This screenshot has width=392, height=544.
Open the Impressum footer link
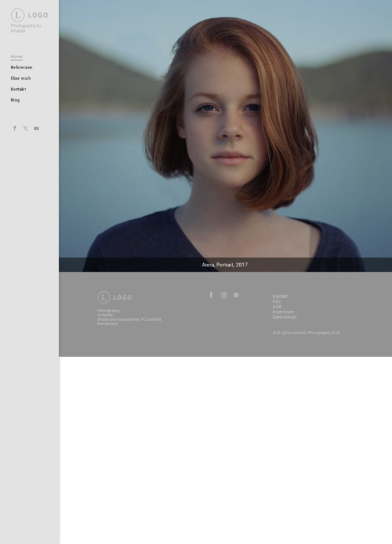pos(283,312)
